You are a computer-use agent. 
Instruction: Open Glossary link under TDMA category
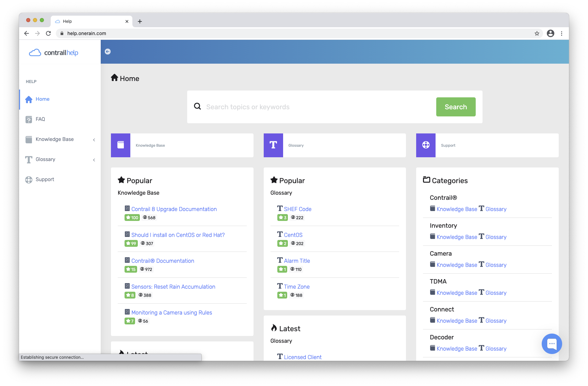[x=496, y=293]
